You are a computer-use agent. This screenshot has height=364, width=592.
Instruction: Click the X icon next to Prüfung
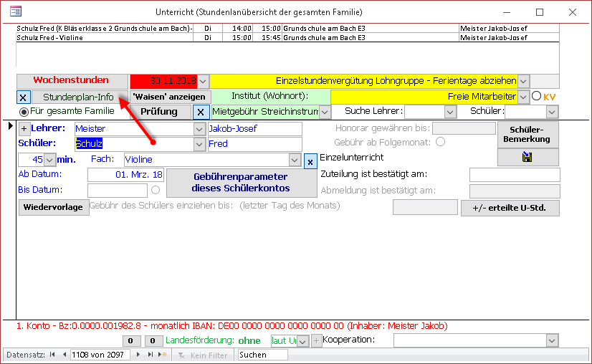pos(202,112)
